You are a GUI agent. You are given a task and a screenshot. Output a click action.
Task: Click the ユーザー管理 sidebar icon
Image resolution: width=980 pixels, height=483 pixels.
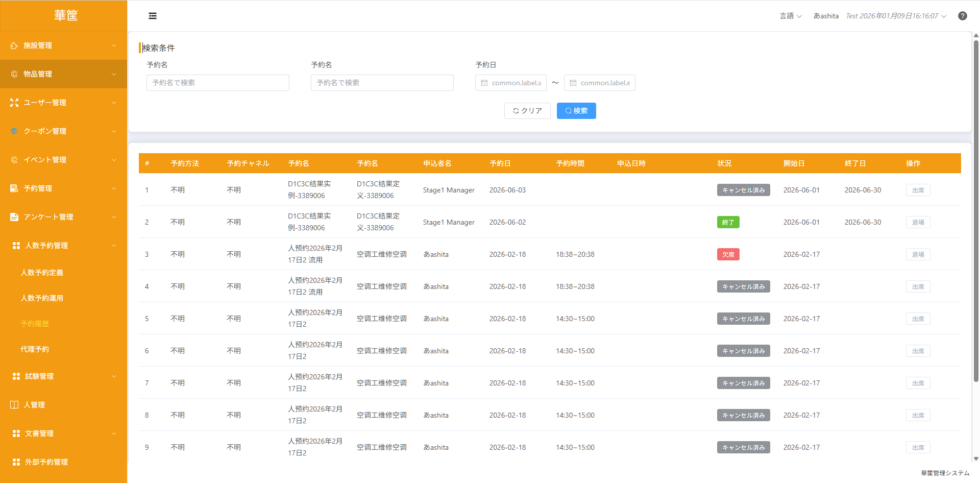(14, 103)
